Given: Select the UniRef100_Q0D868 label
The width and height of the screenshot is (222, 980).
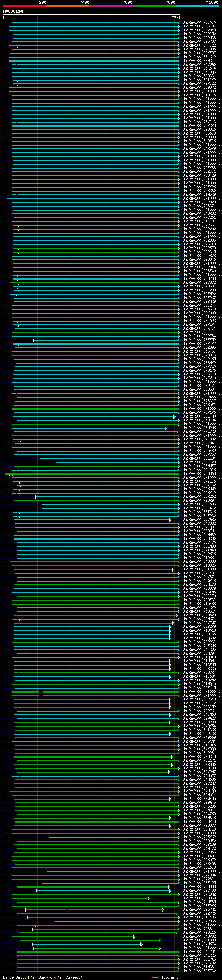Looking at the screenshot, I should click(x=199, y=473).
